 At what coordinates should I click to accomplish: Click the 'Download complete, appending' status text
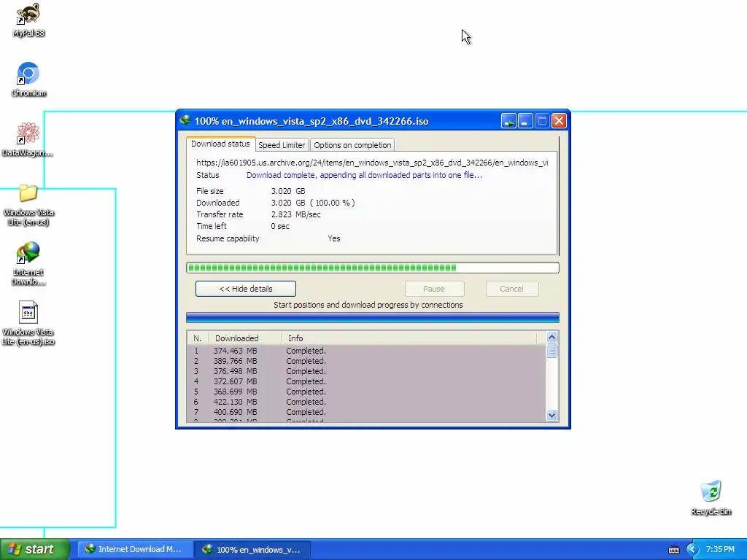point(364,175)
